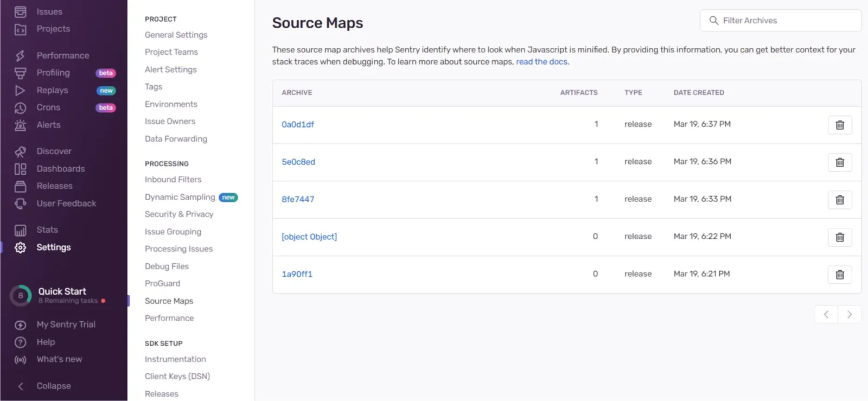Image resolution: width=868 pixels, height=401 pixels.
Task: Open the Dashboards grid icon
Action: (20, 169)
